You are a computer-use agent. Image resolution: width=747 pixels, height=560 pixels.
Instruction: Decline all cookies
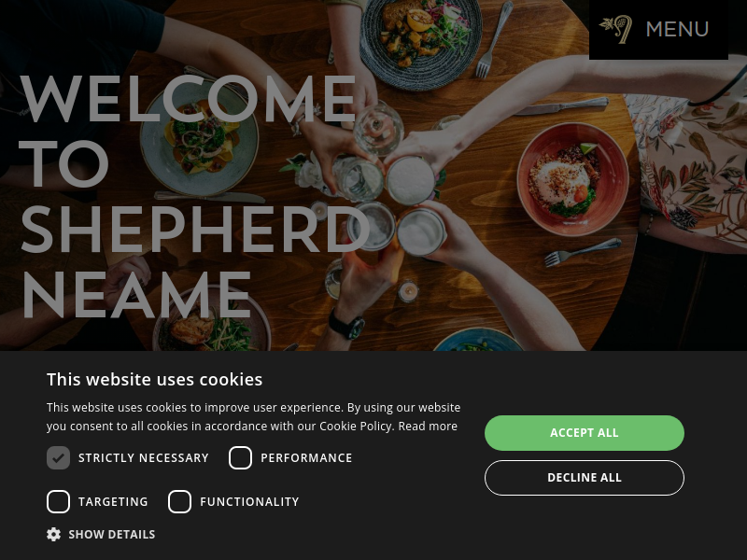coord(585,478)
